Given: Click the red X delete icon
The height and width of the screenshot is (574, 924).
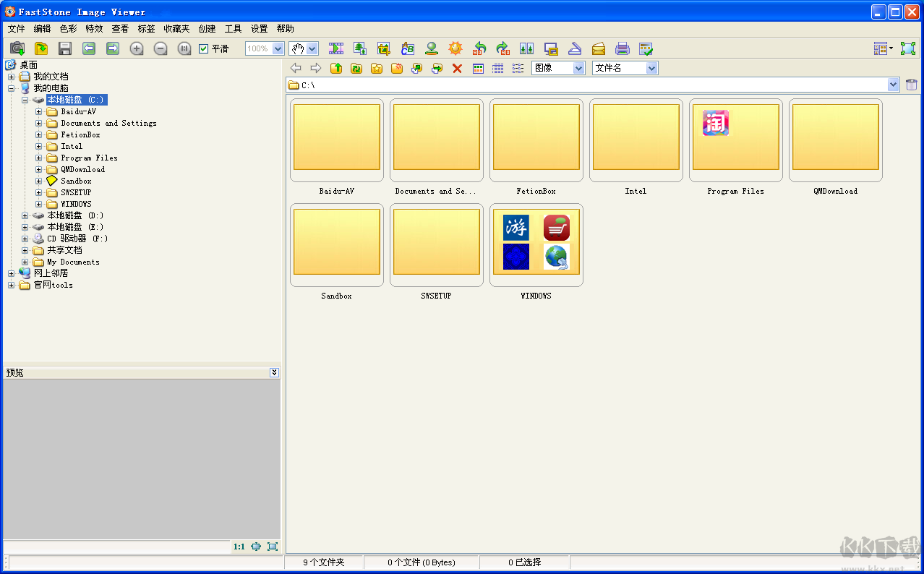Looking at the screenshot, I should (457, 68).
